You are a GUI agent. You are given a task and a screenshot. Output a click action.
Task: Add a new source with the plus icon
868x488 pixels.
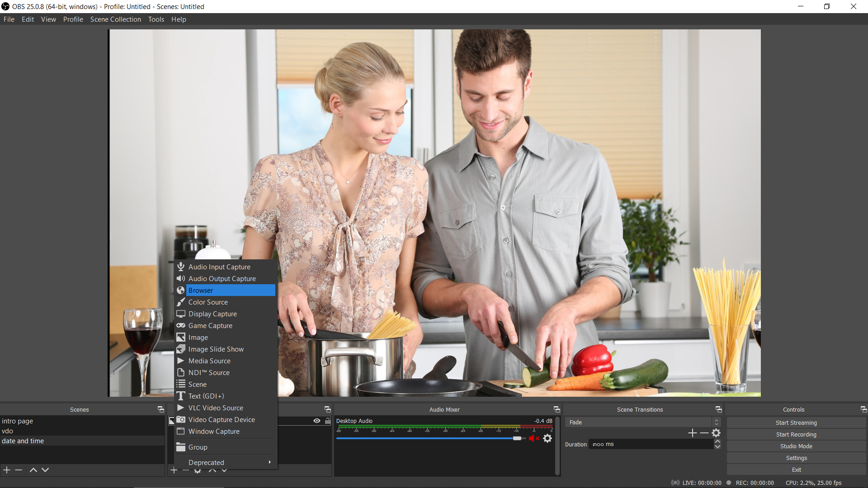pos(175,470)
